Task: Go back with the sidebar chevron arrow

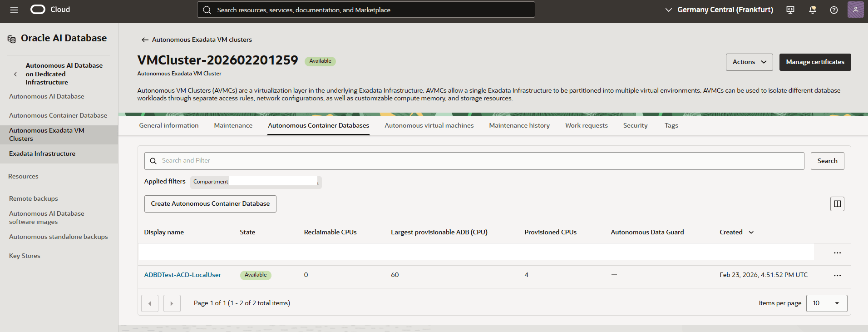Action: pos(15,74)
